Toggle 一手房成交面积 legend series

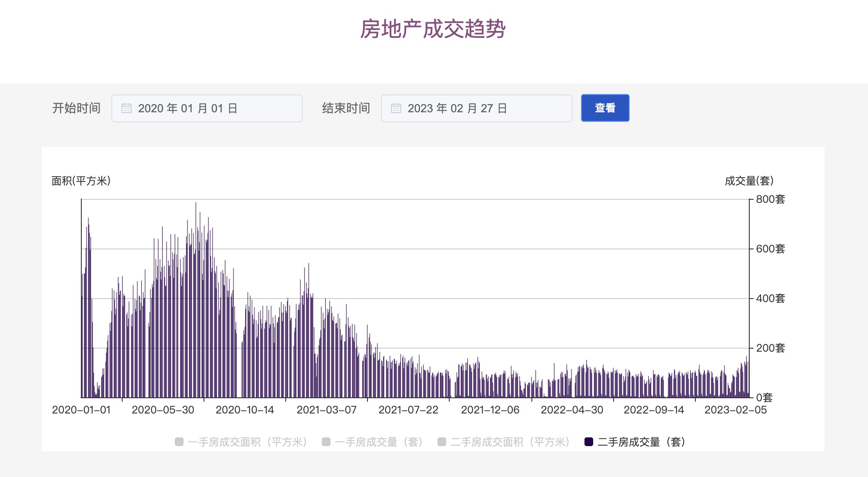point(247,442)
